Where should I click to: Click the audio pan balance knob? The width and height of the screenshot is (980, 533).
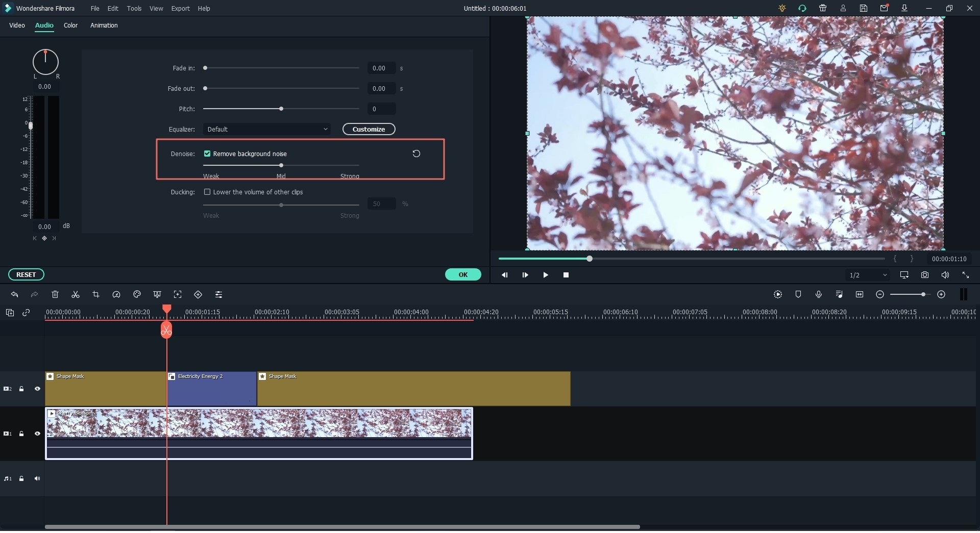(45, 62)
